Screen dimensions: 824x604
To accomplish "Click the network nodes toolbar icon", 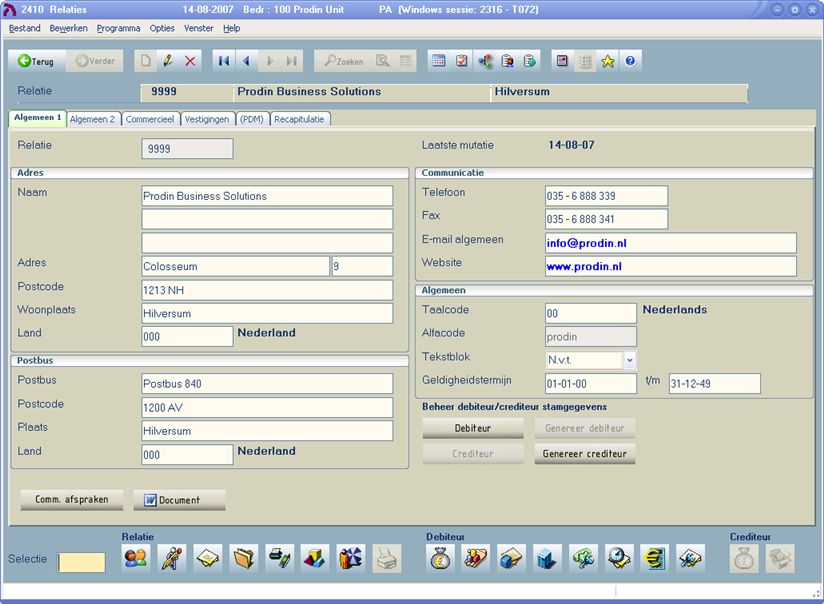I will tap(485, 61).
